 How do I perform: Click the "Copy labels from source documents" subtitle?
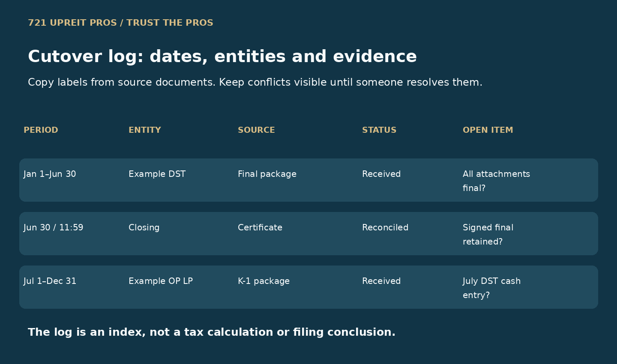[255, 82]
